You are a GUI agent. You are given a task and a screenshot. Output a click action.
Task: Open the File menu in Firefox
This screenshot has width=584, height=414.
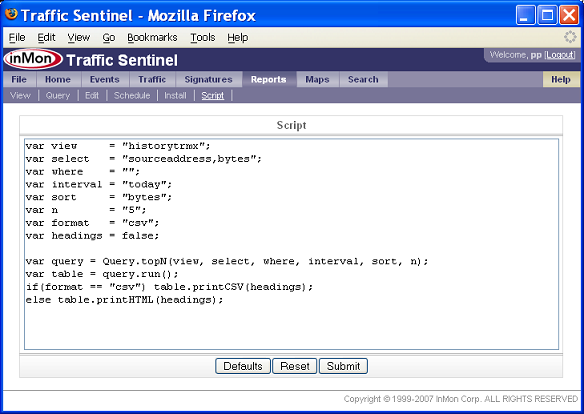click(17, 38)
